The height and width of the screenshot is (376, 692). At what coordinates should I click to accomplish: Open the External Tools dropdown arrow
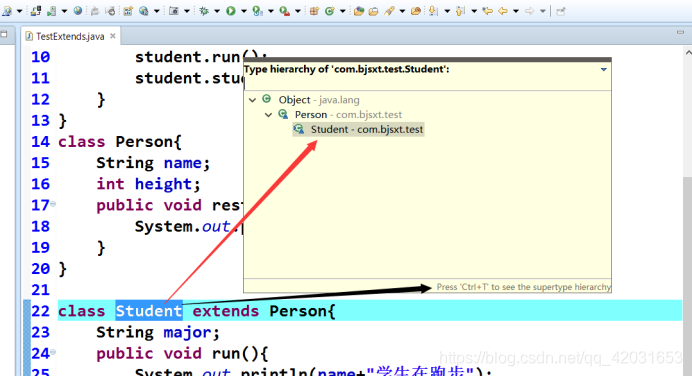pyautogui.click(x=297, y=11)
